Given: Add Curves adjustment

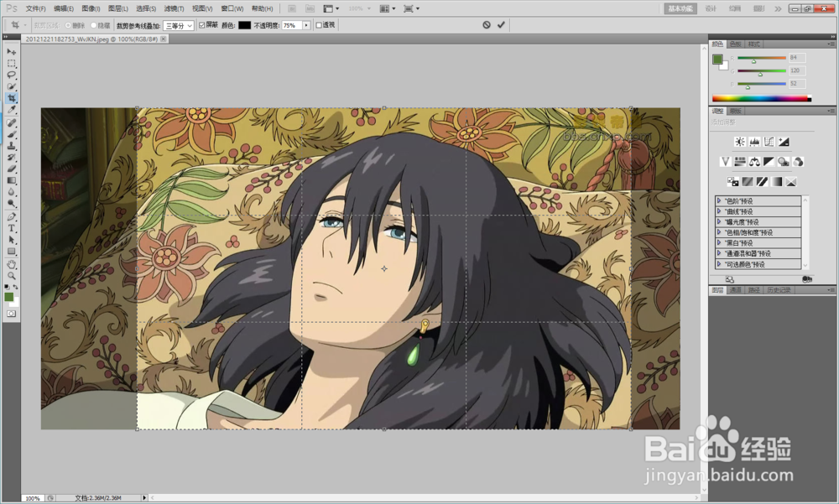Looking at the screenshot, I should click(769, 142).
